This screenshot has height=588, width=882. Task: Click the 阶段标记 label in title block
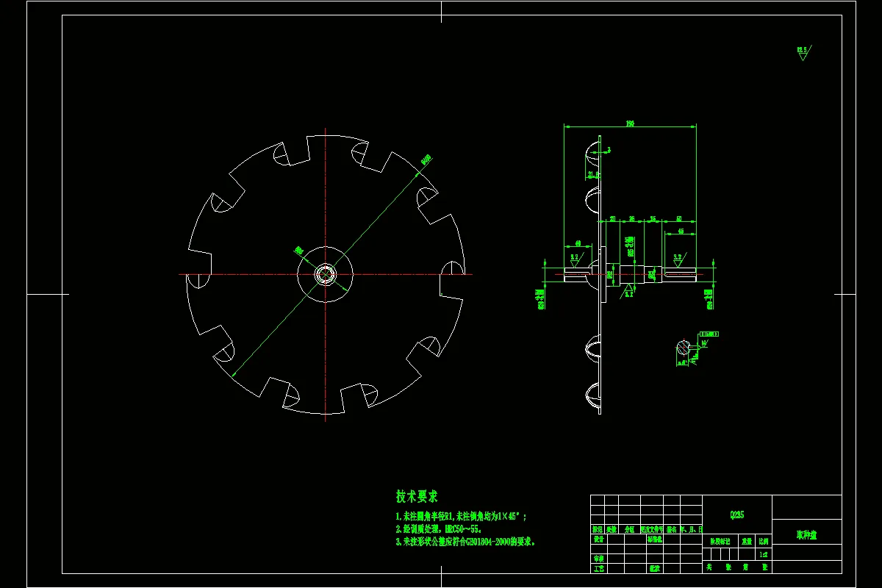coord(720,541)
